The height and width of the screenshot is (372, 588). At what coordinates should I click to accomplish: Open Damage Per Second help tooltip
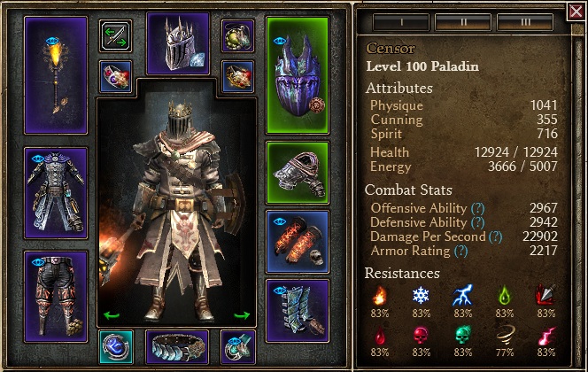pos(495,236)
